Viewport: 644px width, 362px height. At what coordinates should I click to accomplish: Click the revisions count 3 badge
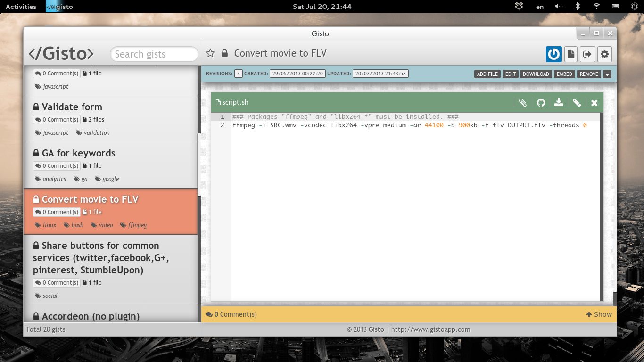point(239,74)
